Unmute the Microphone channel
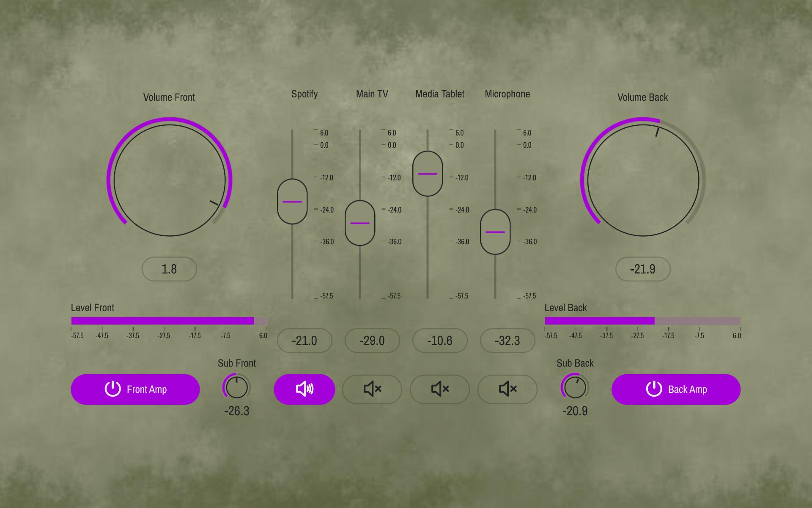This screenshot has height=508, width=812. 507,389
